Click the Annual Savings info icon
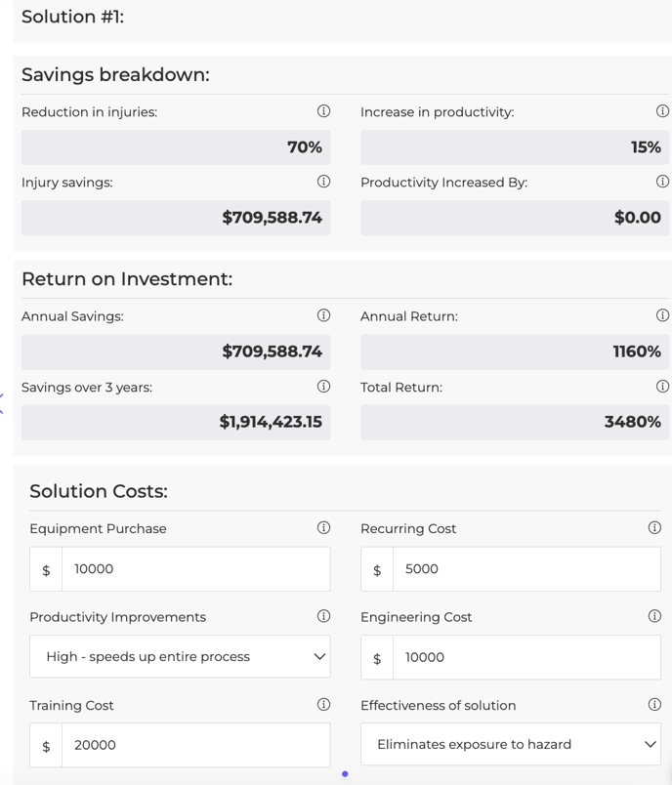Screen dimensions: 672x785 (323, 315)
